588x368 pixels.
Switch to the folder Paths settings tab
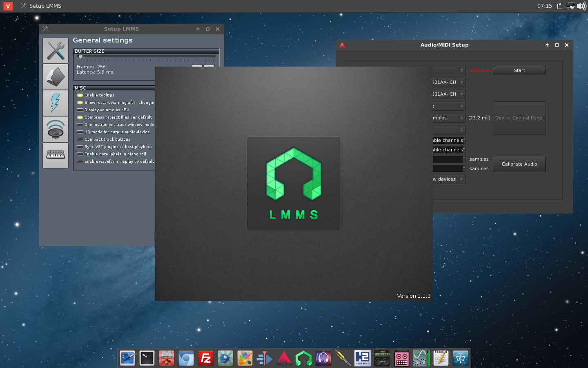click(x=56, y=77)
